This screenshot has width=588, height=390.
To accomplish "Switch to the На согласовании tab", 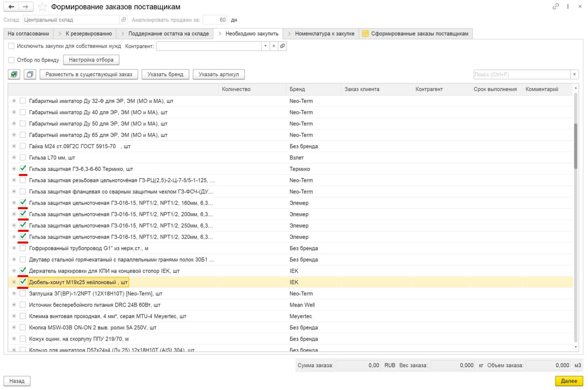I will [28, 34].
